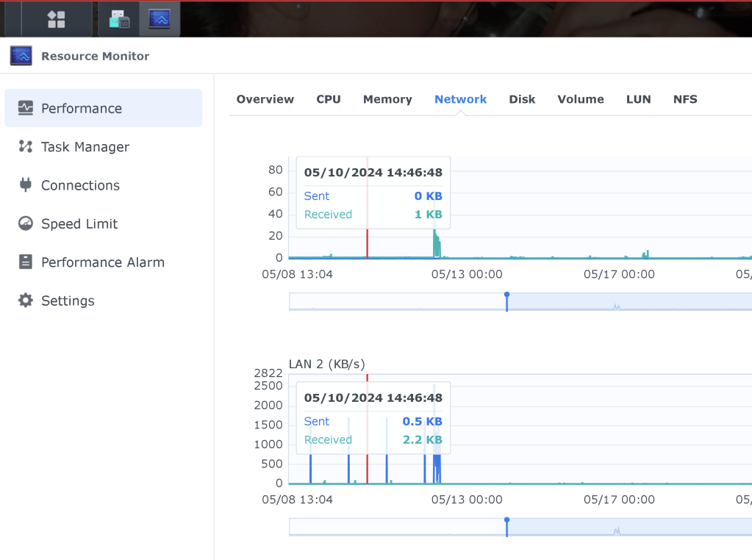
Task: Click the Sent 0.5 KB value in tooltip
Action: pos(422,421)
